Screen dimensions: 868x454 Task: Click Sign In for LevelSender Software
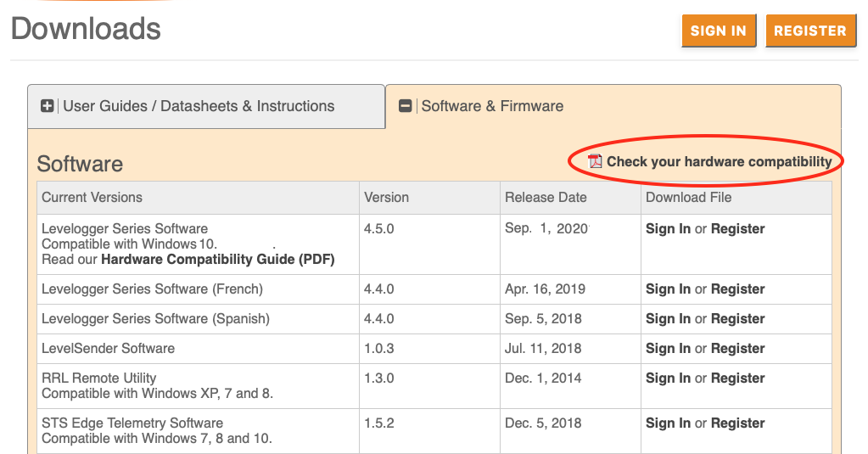668,349
